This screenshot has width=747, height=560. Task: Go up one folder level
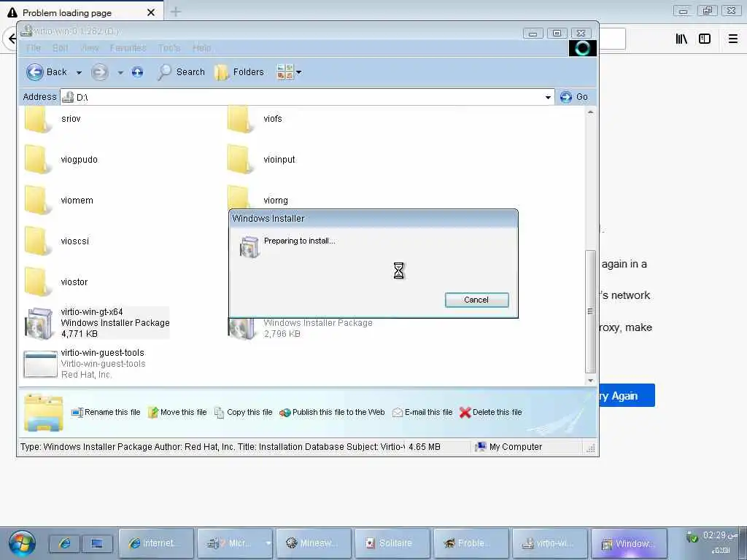(137, 72)
